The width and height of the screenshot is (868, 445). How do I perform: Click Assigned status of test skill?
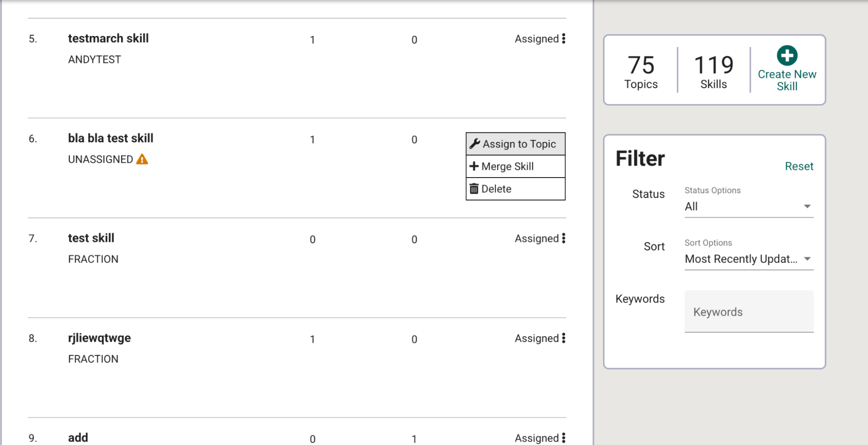coord(537,239)
